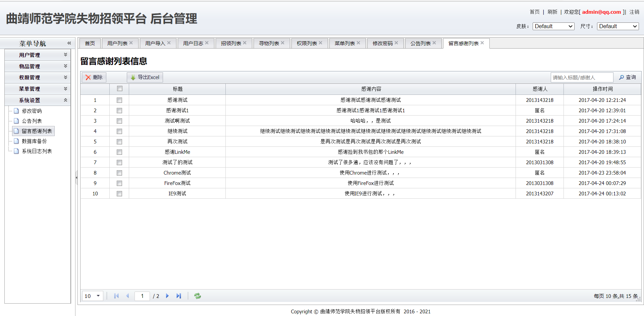Click the vertical splitter collapse handle
Viewport: 644px width, 316px height.
[76, 177]
